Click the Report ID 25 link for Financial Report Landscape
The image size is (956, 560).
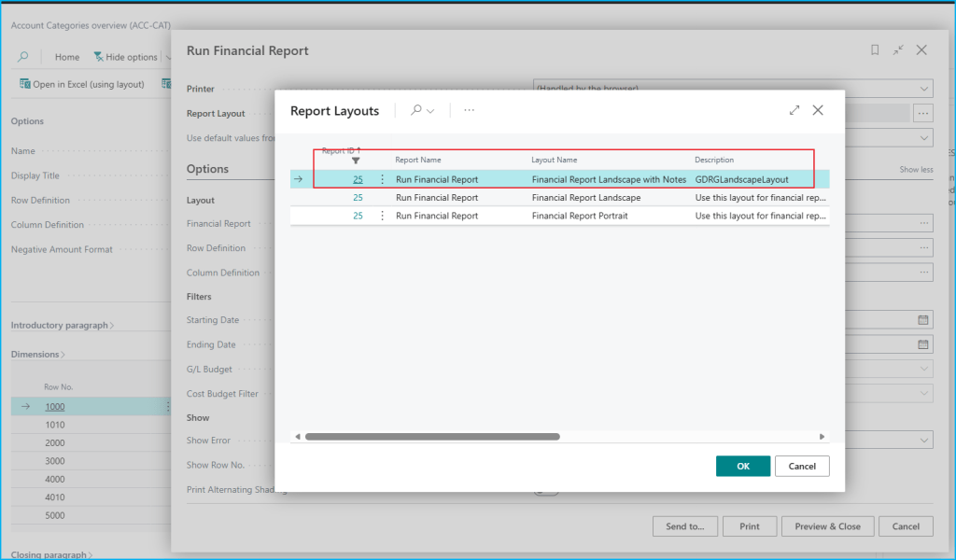coord(358,198)
